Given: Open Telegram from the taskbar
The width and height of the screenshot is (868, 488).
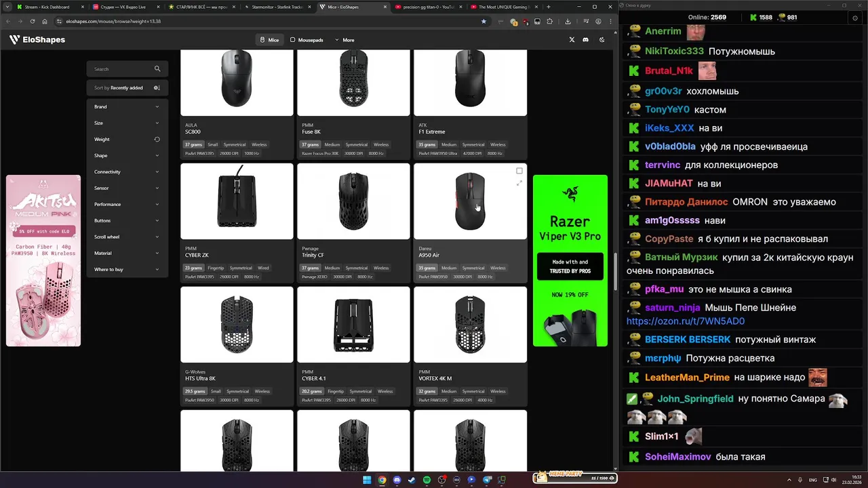Looking at the screenshot, I should 486,480.
